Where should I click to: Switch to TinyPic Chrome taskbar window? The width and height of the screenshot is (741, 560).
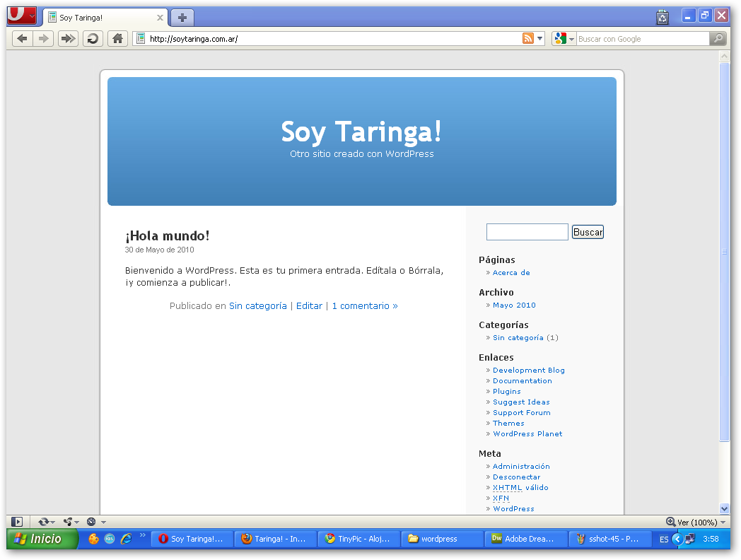(359, 539)
